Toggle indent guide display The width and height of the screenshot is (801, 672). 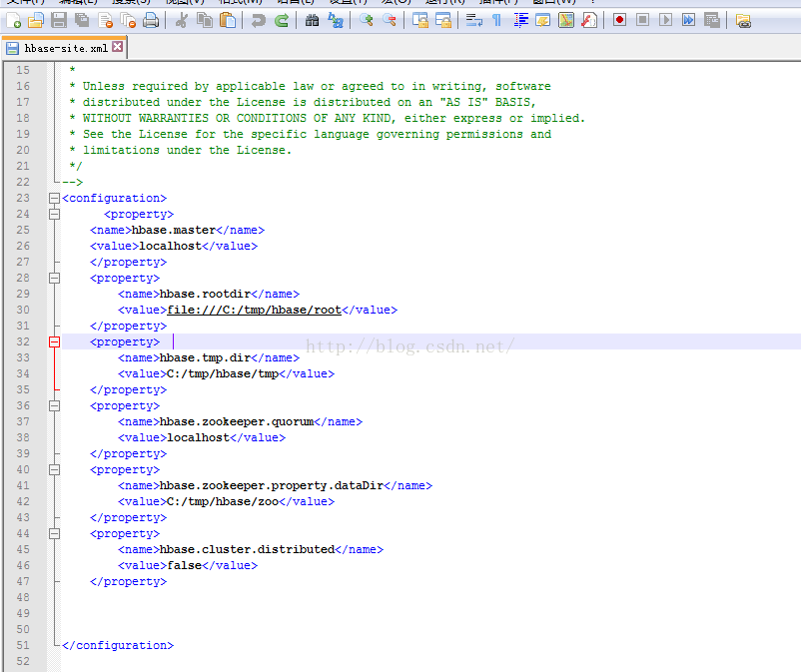520,20
